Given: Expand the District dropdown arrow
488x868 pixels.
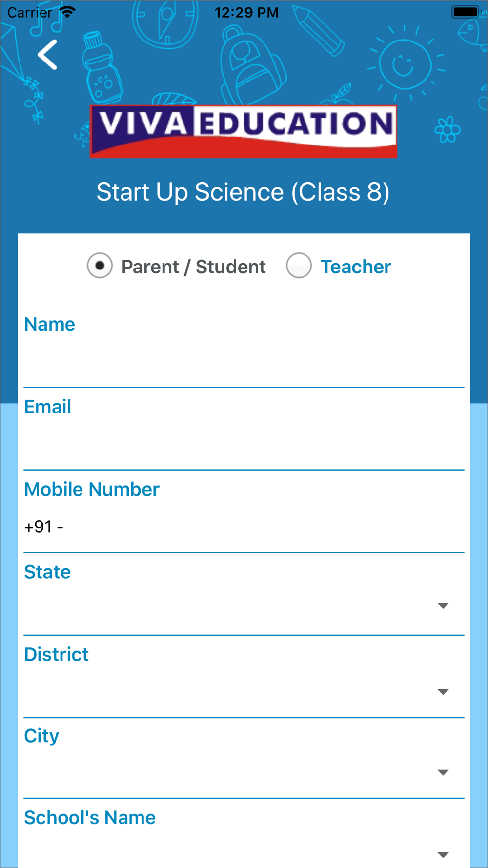Looking at the screenshot, I should pos(443,692).
